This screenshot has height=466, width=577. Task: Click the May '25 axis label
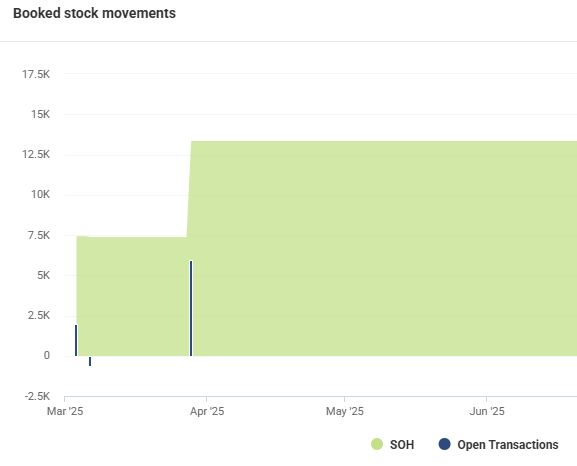click(x=344, y=411)
